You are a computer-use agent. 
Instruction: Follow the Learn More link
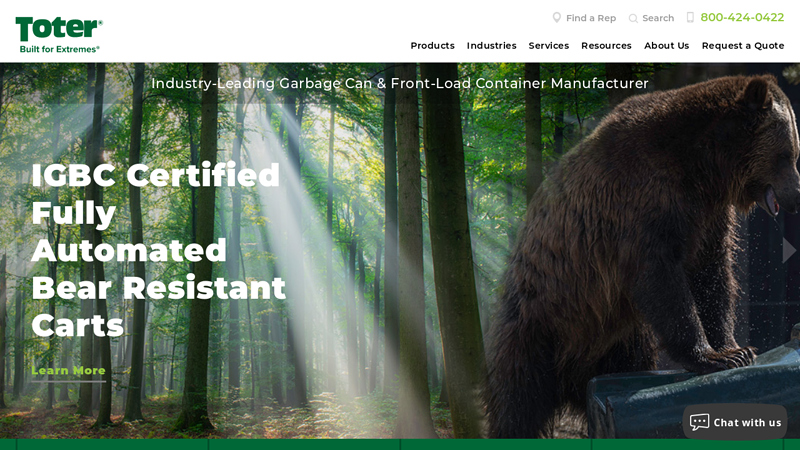point(68,371)
